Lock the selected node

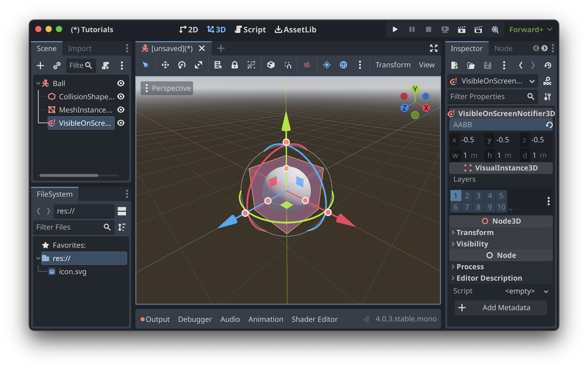235,65
